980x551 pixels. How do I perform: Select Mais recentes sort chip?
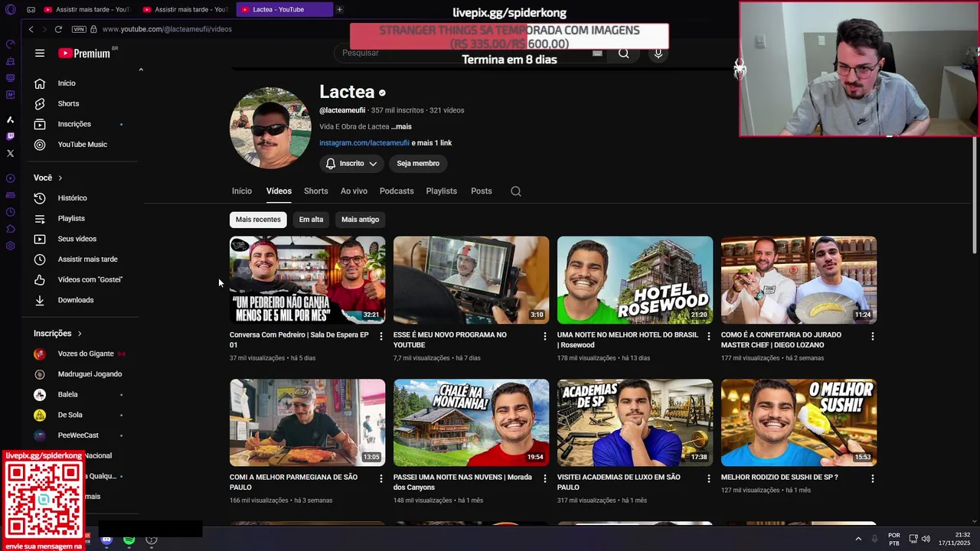pyautogui.click(x=258, y=220)
